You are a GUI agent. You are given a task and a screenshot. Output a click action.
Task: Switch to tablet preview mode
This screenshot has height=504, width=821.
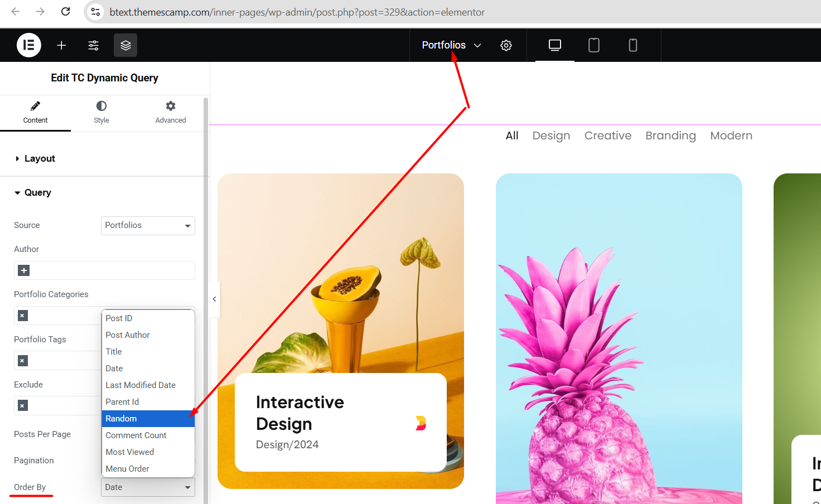(594, 45)
